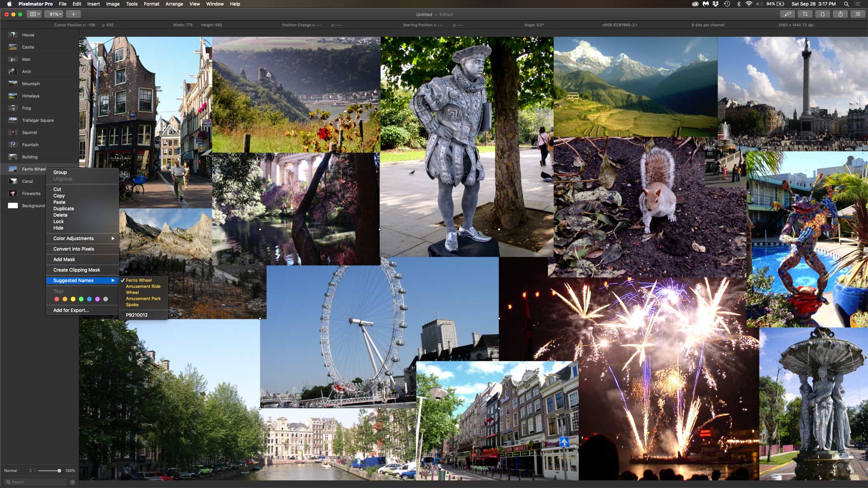The width and height of the screenshot is (868, 488).
Task: Choose Hide in the context menu
Action: (x=82, y=228)
